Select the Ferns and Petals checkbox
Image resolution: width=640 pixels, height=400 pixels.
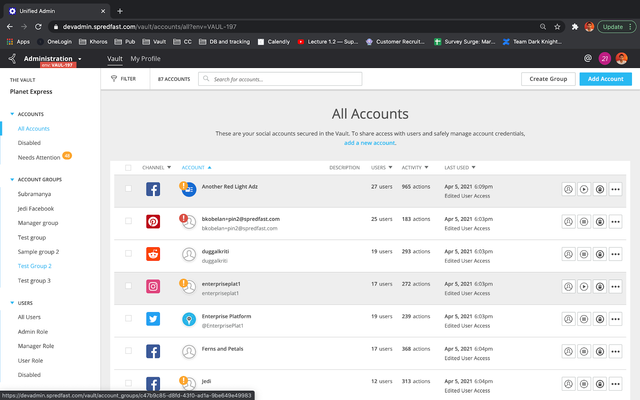point(128,351)
